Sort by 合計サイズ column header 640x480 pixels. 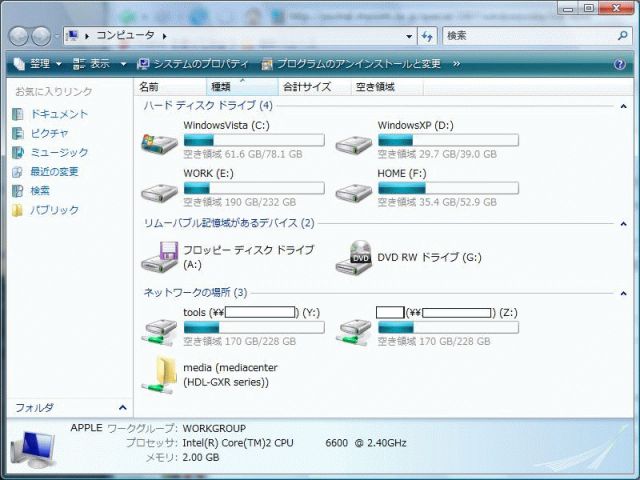(x=315, y=87)
